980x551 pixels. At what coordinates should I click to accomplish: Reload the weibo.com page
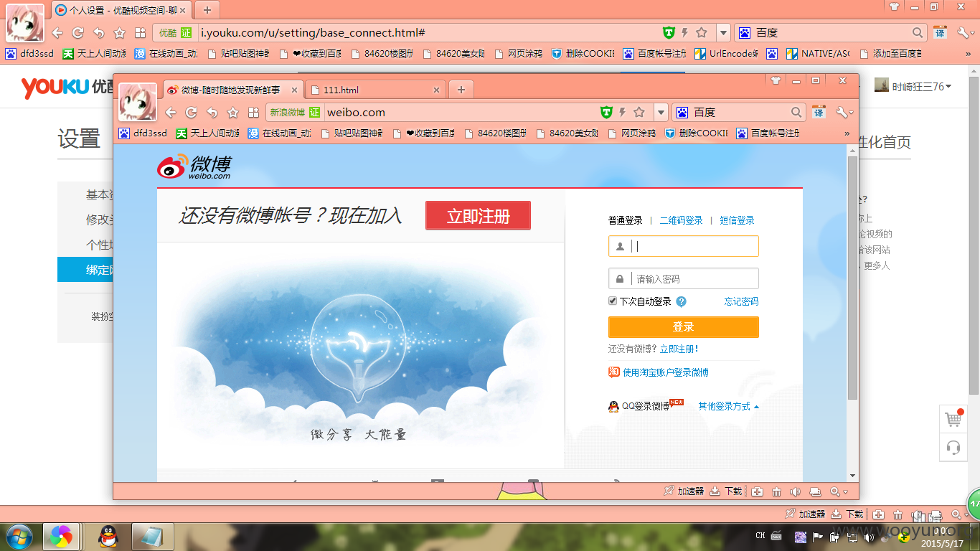point(192,113)
